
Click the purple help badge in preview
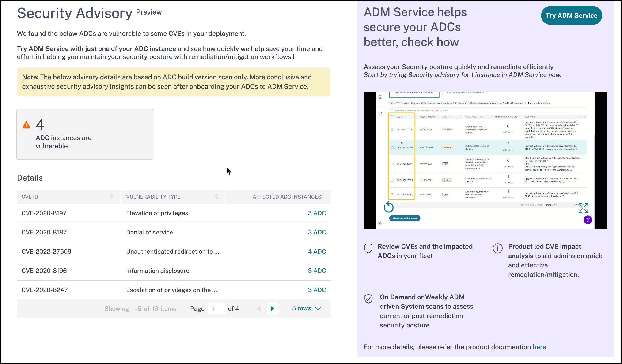[588, 219]
